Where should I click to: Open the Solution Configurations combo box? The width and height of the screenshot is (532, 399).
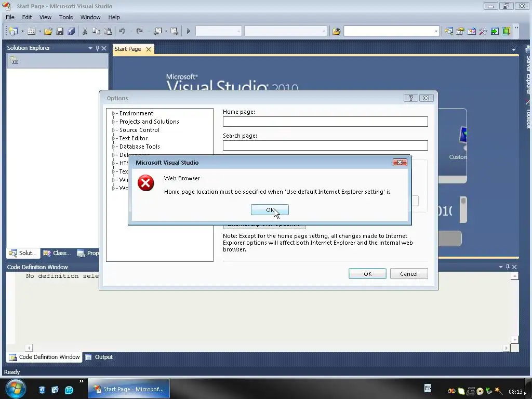tap(219, 31)
